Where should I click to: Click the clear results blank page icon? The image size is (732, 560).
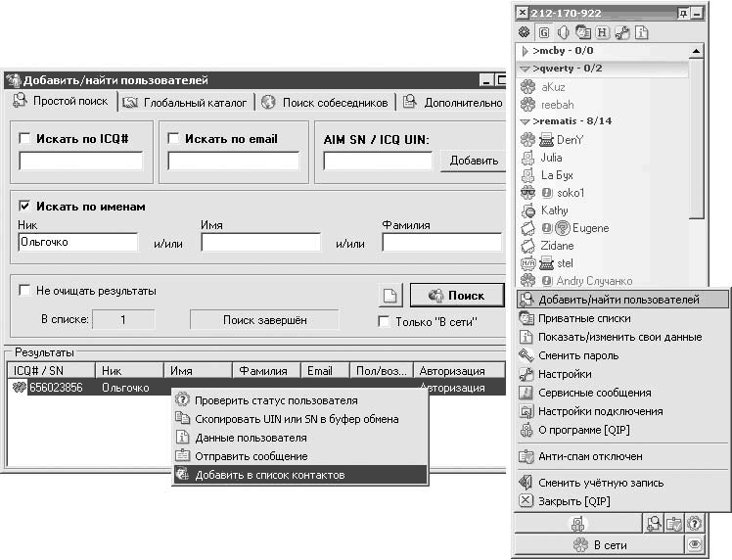coord(389,296)
